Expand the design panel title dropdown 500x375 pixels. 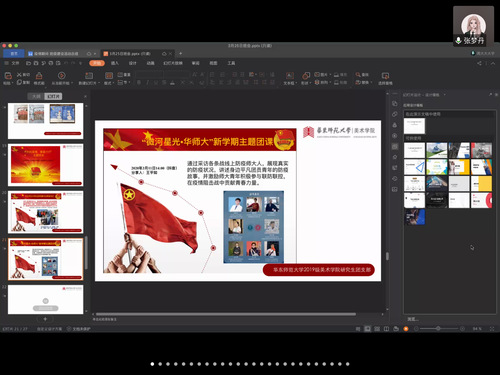[444, 95]
